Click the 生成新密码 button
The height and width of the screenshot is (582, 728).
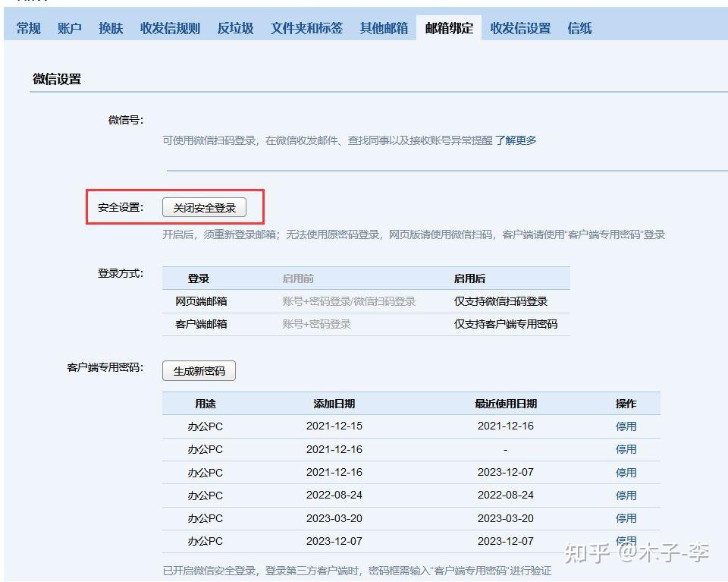point(199,370)
